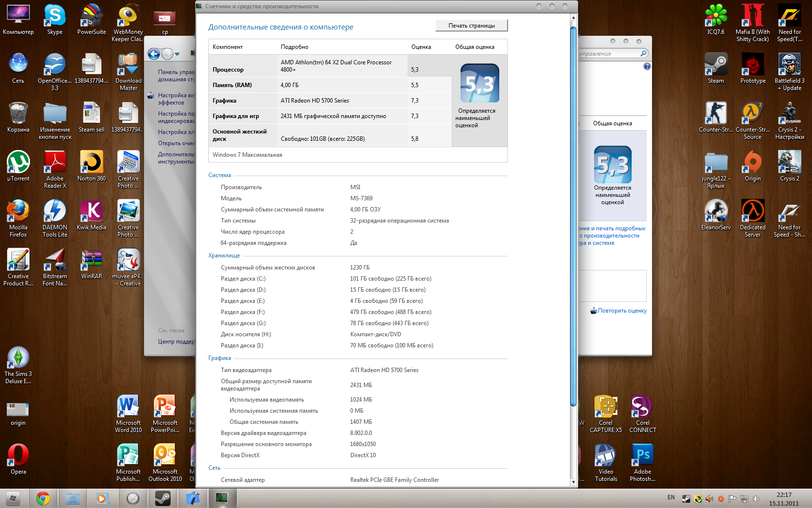The height and width of the screenshot is (508, 812).
Task: Open help in the rear Control Panel window
Action: click(647, 66)
